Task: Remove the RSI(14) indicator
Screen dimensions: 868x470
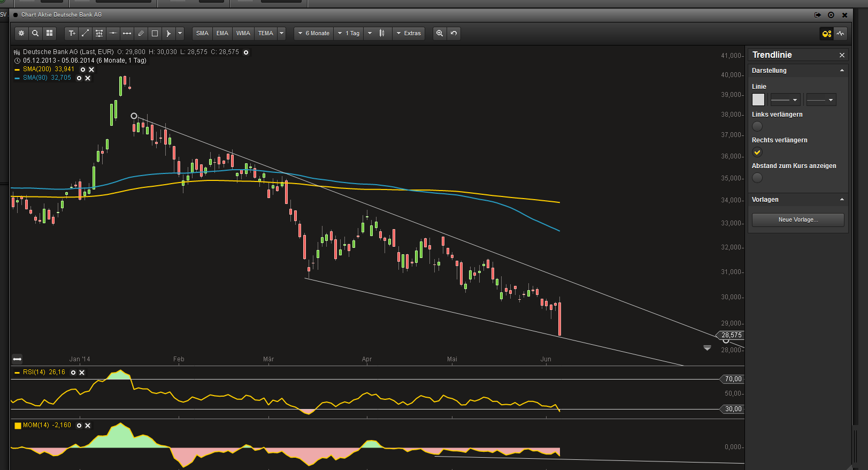Action: pos(82,373)
